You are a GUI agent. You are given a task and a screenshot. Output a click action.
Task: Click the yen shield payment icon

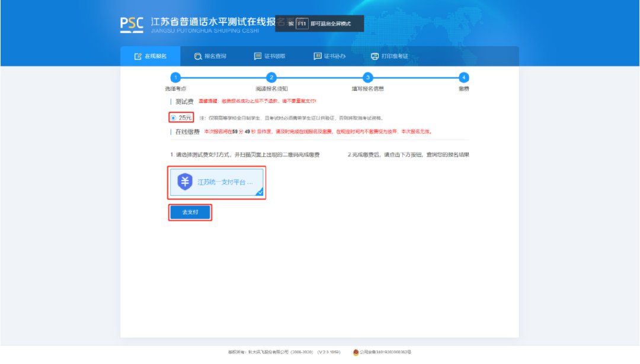185,181
